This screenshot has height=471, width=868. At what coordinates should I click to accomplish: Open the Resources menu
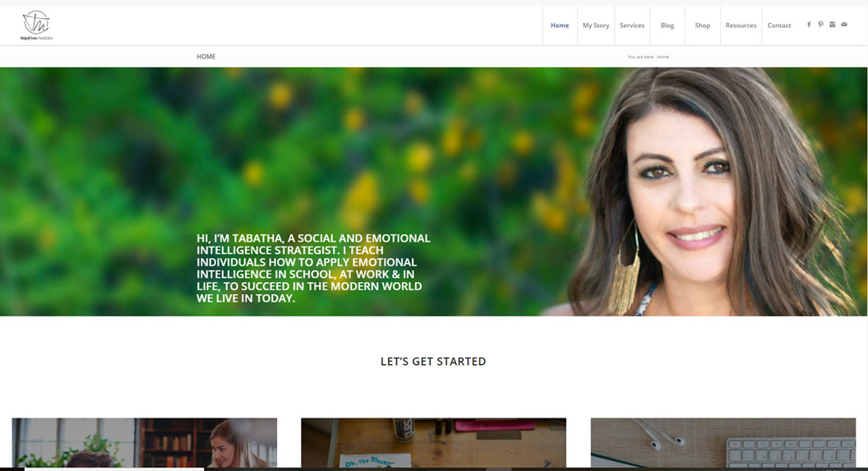[741, 25]
